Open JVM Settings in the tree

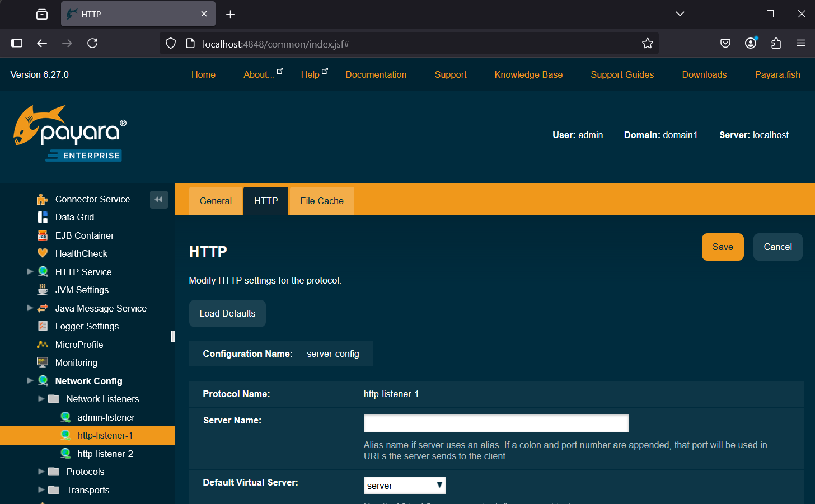(82, 290)
